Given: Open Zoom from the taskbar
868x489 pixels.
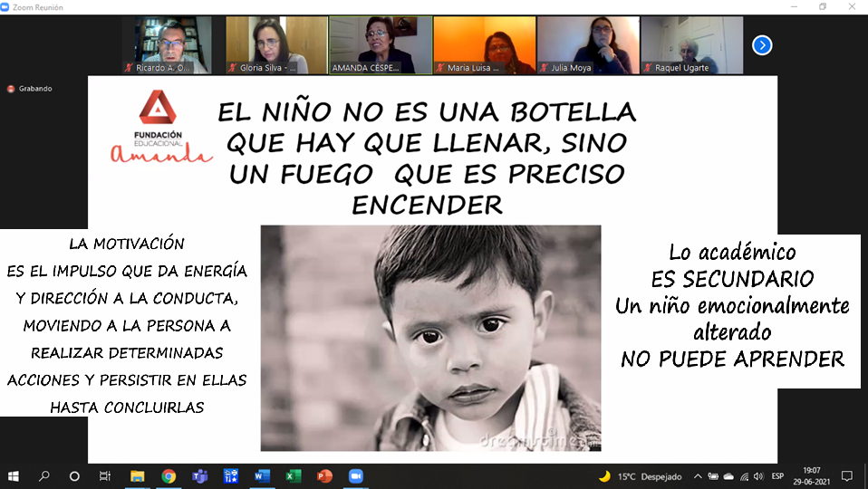Looking at the screenshot, I should tap(355, 475).
